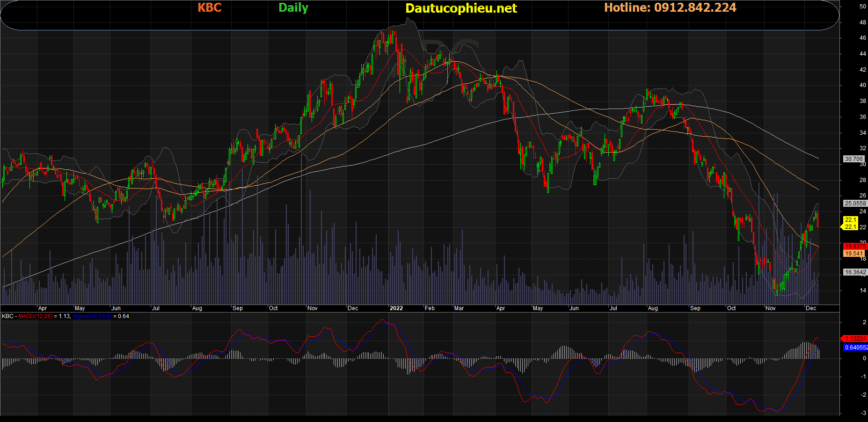Screen dimensions: 868x422
Task: Click the green Daily timeframe label
Action: [x=293, y=7]
